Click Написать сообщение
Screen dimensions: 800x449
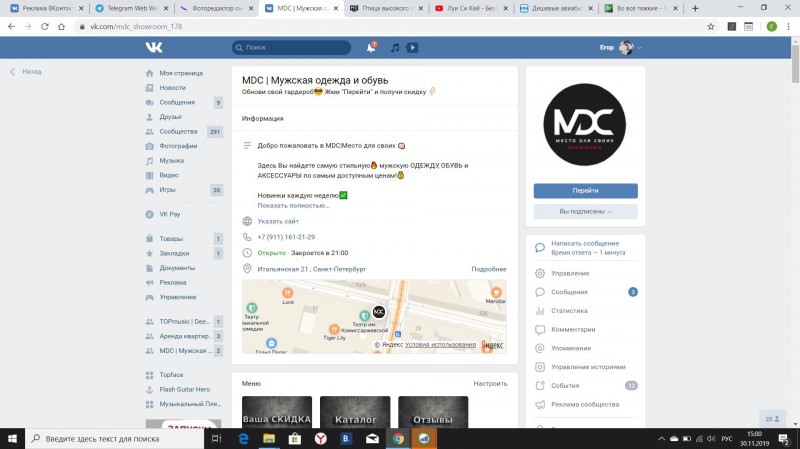click(x=585, y=243)
